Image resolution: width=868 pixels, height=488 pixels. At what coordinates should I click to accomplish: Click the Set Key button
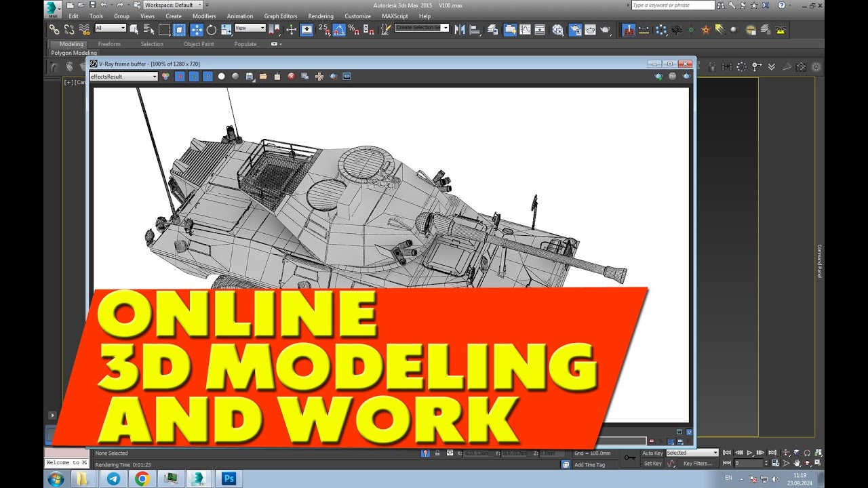(652, 464)
